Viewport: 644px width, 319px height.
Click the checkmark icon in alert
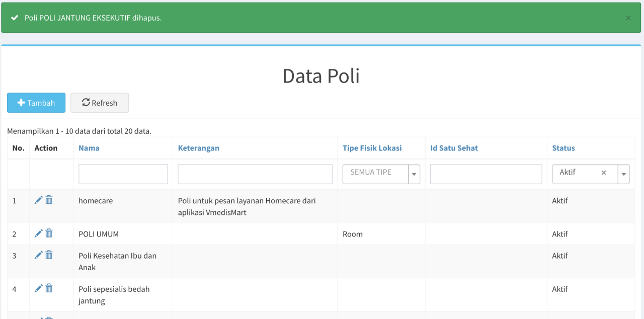[15, 18]
